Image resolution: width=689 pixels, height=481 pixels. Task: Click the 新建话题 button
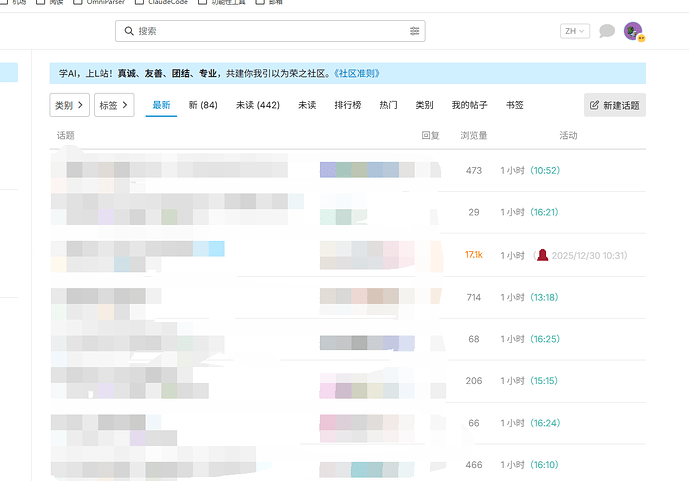coord(615,105)
